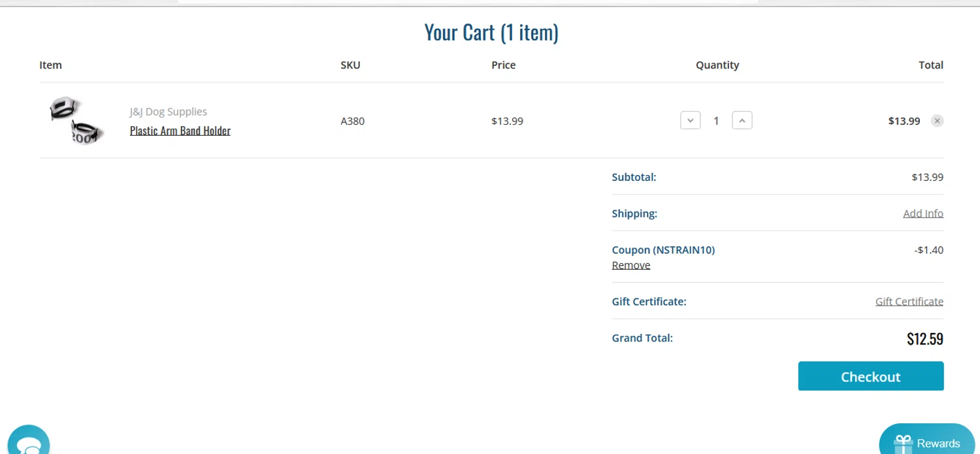Screen dimensions: 980x454
Task: Click the Gift Certificate: label
Action: pyautogui.click(x=649, y=302)
